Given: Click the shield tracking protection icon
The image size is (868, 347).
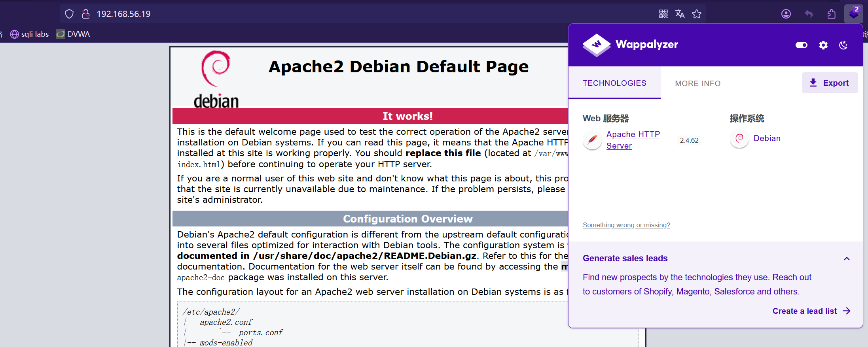Looking at the screenshot, I should (x=69, y=14).
